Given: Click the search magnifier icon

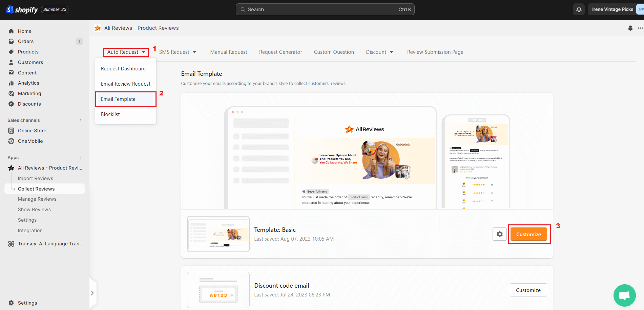Looking at the screenshot, I should pos(243,9).
